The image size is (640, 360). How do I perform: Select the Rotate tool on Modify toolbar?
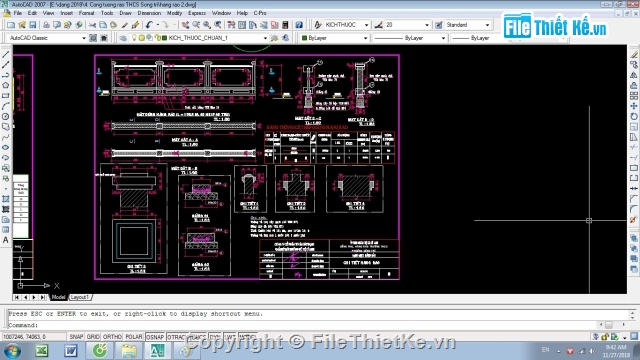pos(633,116)
